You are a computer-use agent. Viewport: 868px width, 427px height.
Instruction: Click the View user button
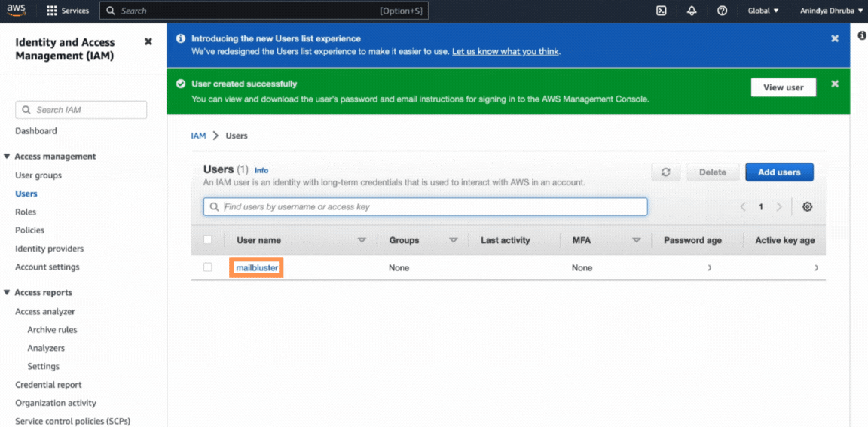[x=784, y=87]
